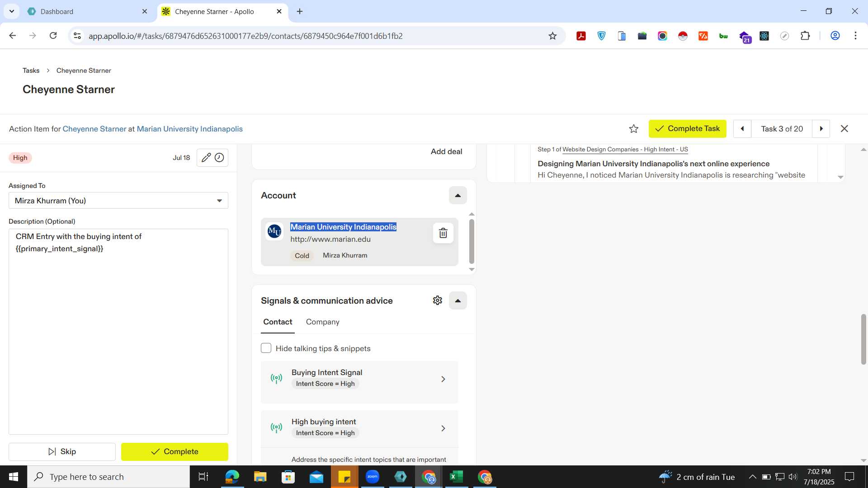
Task: Open the weather widget showing rain Tue
Action: 697,477
